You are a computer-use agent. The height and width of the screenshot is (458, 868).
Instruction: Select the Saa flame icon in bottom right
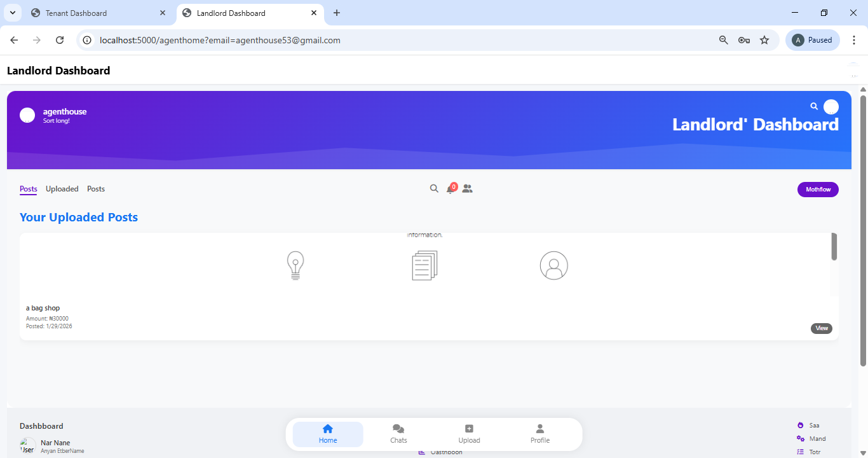click(x=801, y=425)
